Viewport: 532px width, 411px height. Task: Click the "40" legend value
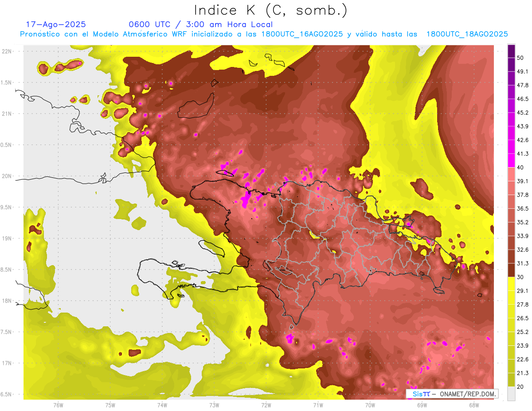(520, 168)
